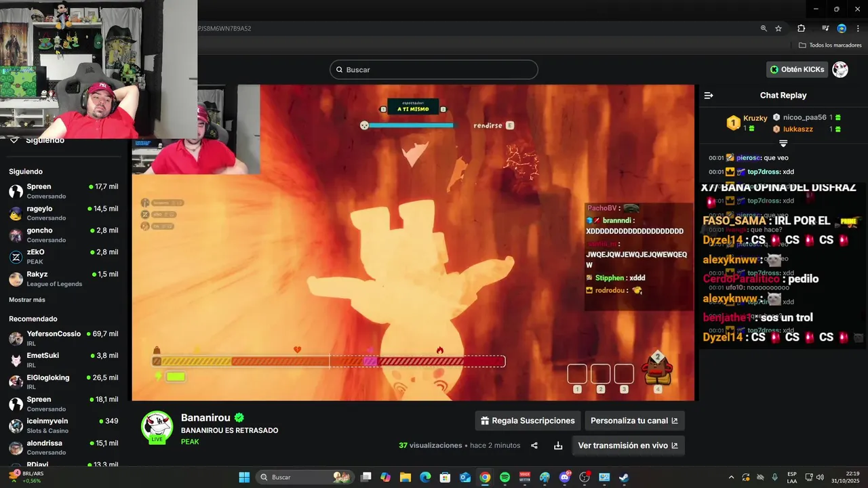Screen dimensions: 868x488
Task: Open EmetSuki recommended channel
Action: (64, 360)
